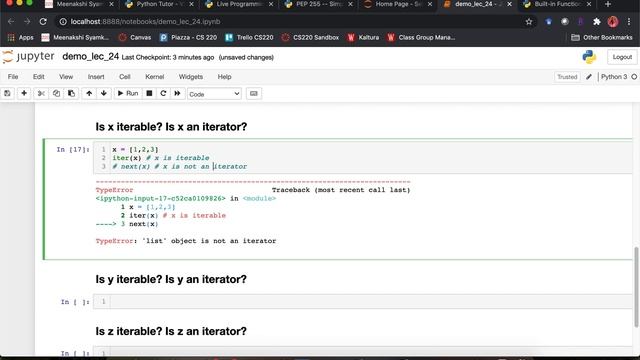
Task: Open the Help menu
Action: (224, 77)
